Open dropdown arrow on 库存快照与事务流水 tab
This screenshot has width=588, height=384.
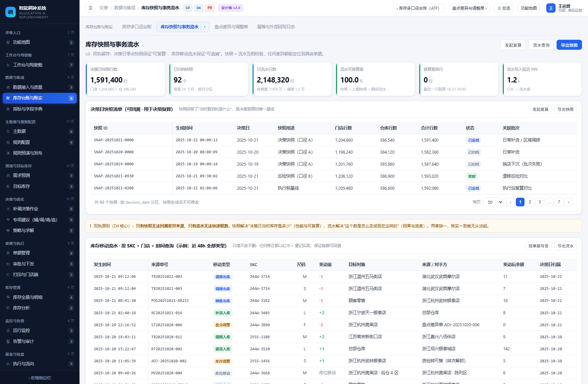pyautogui.click(x=205, y=27)
